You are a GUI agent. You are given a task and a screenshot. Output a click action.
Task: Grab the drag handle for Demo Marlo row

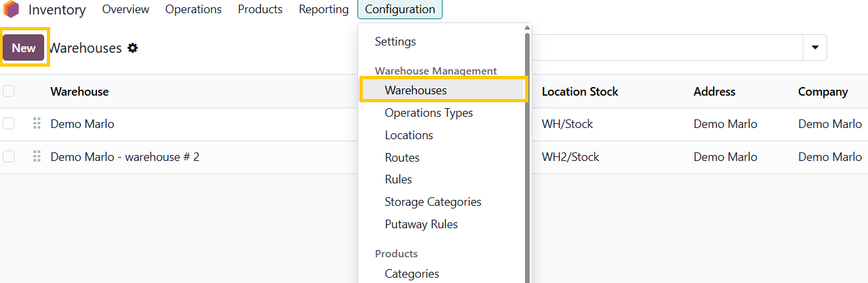(37, 124)
